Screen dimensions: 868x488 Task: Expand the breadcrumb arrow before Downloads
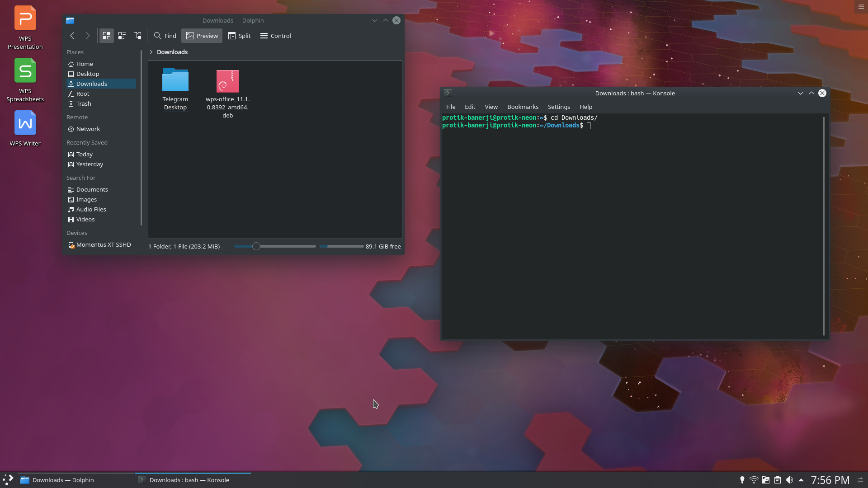151,52
